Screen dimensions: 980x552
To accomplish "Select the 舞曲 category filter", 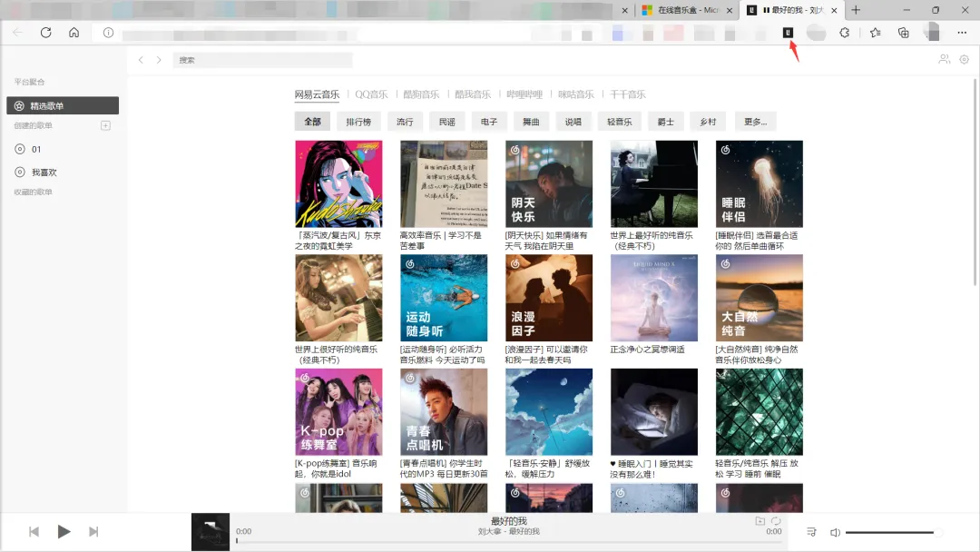I will point(531,122).
